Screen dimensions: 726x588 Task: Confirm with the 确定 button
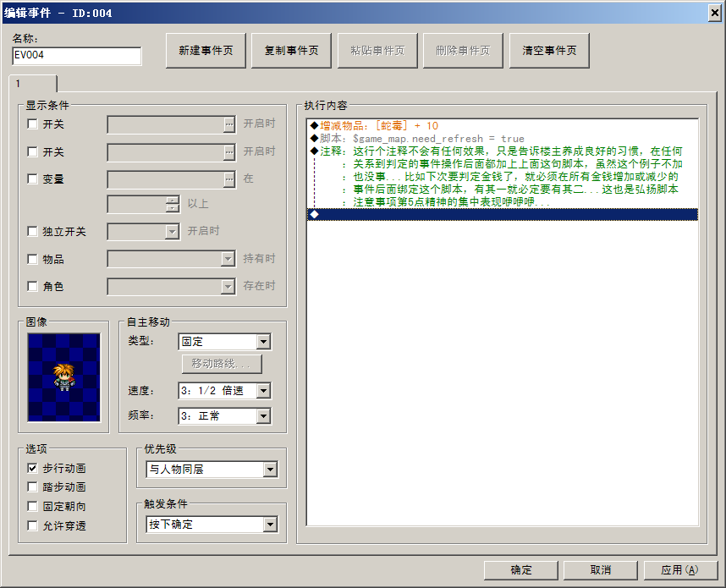pyautogui.click(x=521, y=570)
